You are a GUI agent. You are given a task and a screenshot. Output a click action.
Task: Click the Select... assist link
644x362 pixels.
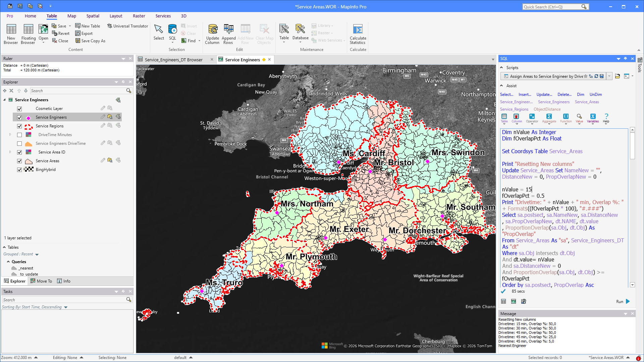click(506, 95)
